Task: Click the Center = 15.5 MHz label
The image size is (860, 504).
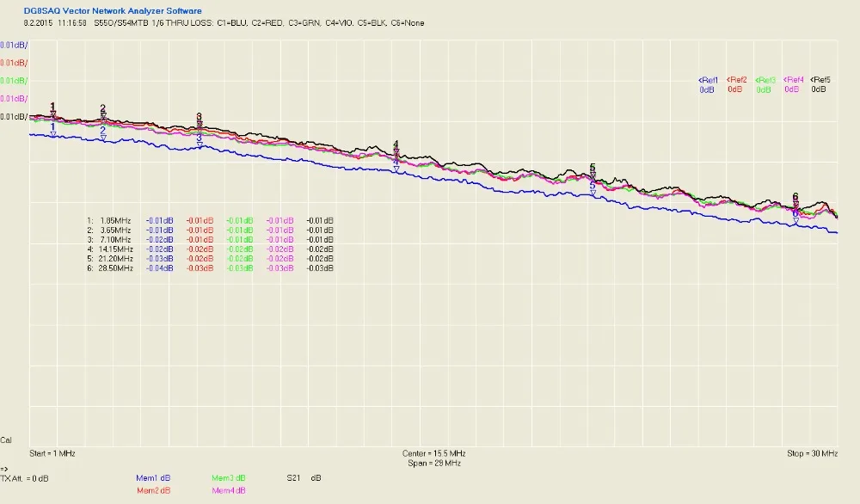Action: (433, 453)
